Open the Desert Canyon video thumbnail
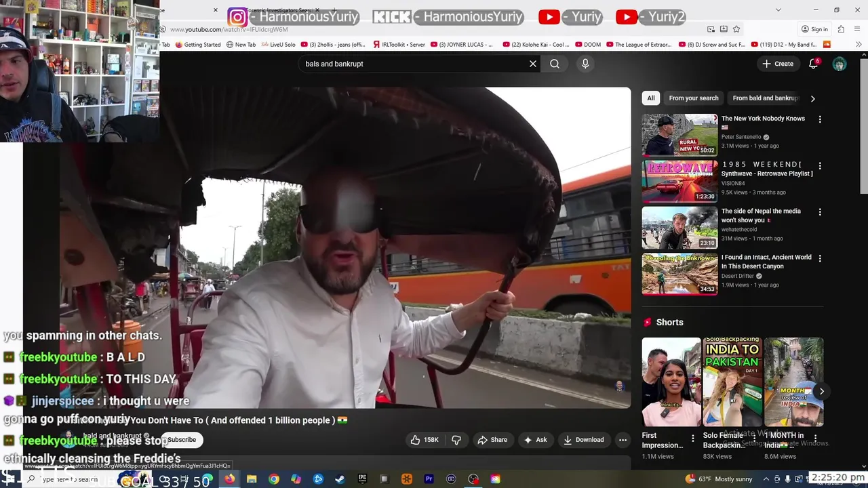 pos(679,274)
